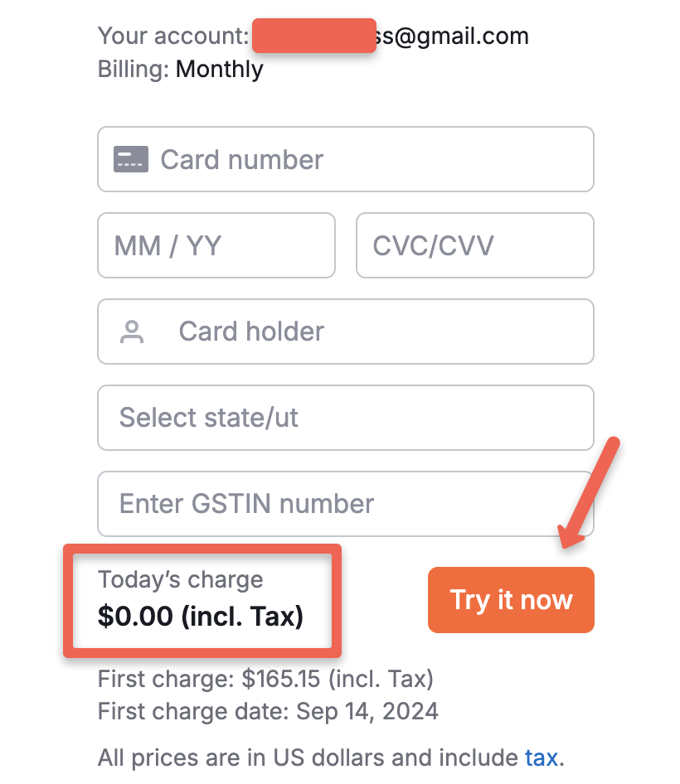This screenshot has width=680, height=784.
Task: Click the credit card icon in Card number field
Action: pos(131,159)
